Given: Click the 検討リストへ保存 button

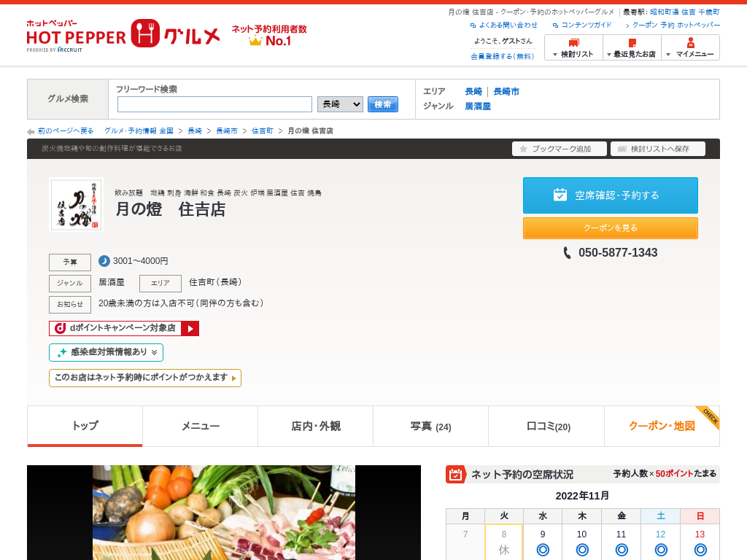Looking at the screenshot, I should pos(658,149).
